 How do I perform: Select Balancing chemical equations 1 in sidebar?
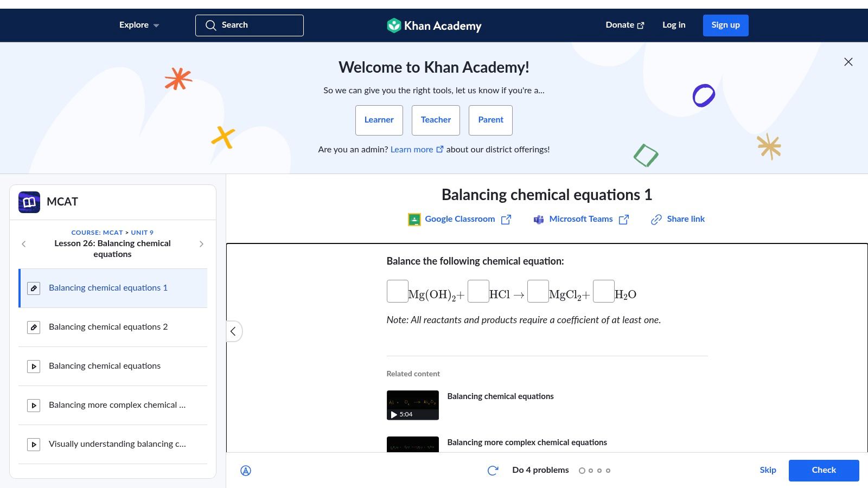(113, 288)
